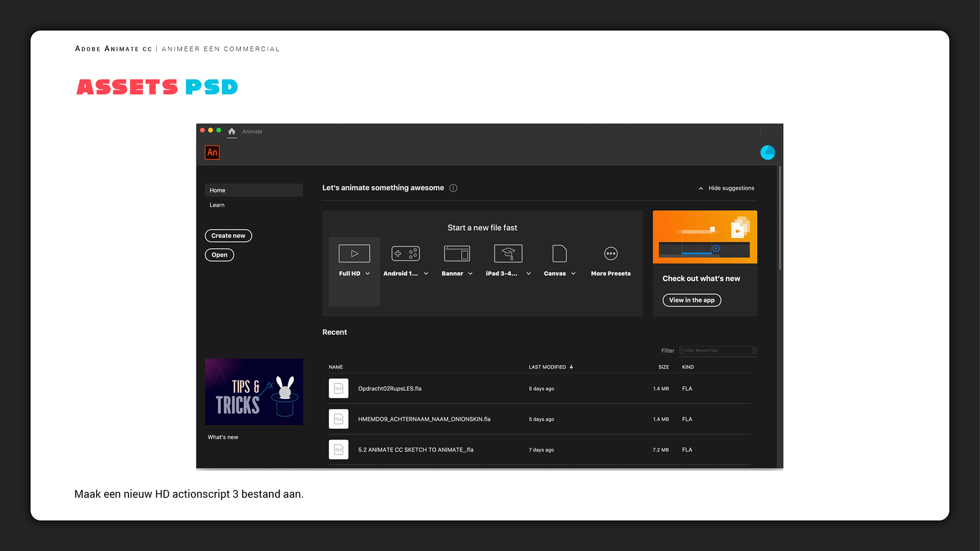
Task: Click the Adobe Animate An logo
Action: tap(212, 153)
